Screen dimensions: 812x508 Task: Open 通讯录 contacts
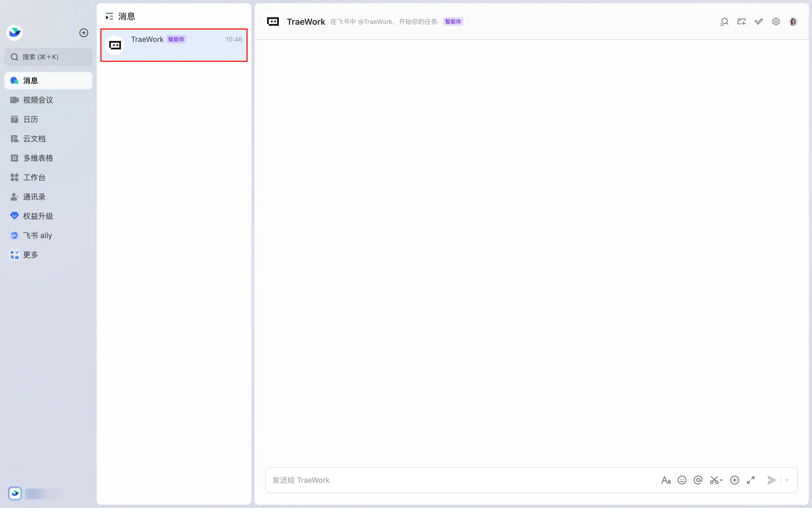(48, 197)
